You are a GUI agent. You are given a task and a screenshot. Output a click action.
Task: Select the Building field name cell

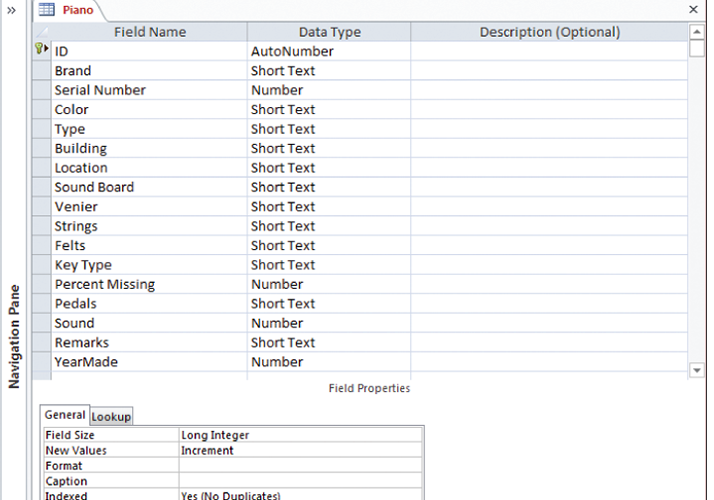point(149,148)
